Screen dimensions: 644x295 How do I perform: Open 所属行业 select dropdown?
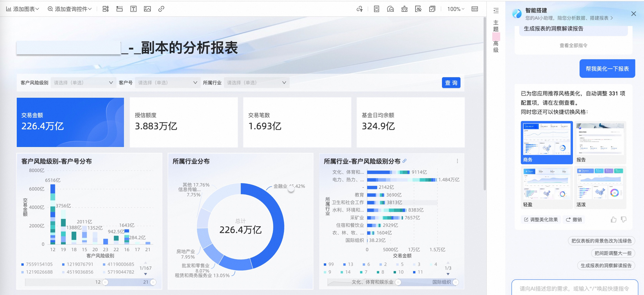coord(256,83)
